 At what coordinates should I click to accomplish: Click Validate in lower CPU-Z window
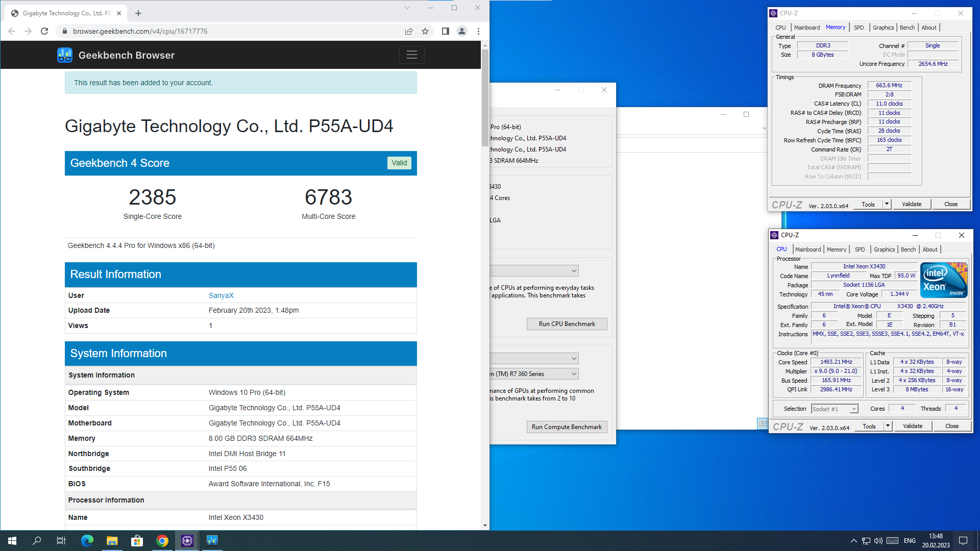pos(913,426)
